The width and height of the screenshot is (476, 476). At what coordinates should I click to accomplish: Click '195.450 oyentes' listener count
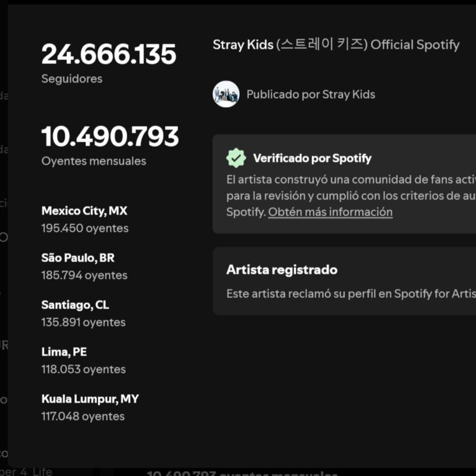point(85,228)
